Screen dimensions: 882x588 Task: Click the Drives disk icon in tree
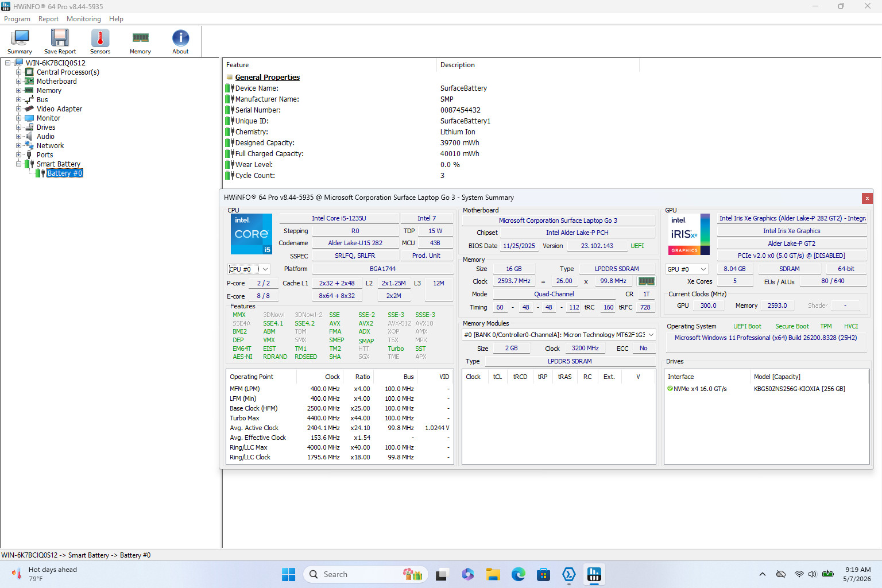(x=29, y=127)
